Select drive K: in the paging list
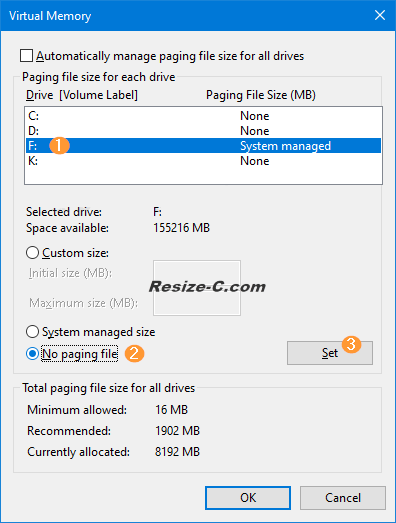Image resolution: width=396 pixels, height=523 pixels. coord(203,161)
